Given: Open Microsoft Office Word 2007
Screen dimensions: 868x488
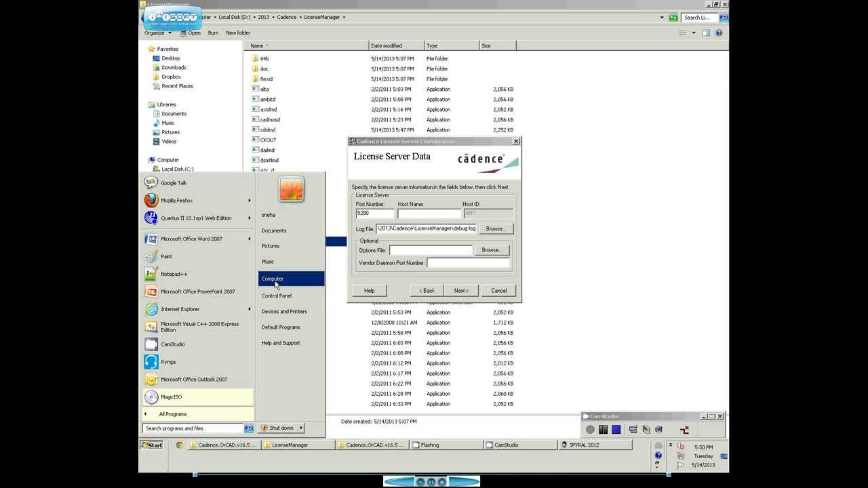Looking at the screenshot, I should (198, 239).
